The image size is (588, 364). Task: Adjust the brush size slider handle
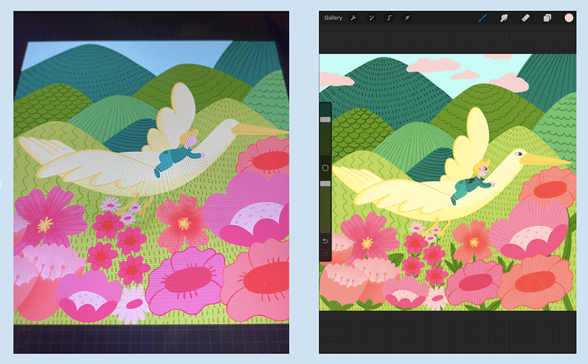pyautogui.click(x=325, y=120)
